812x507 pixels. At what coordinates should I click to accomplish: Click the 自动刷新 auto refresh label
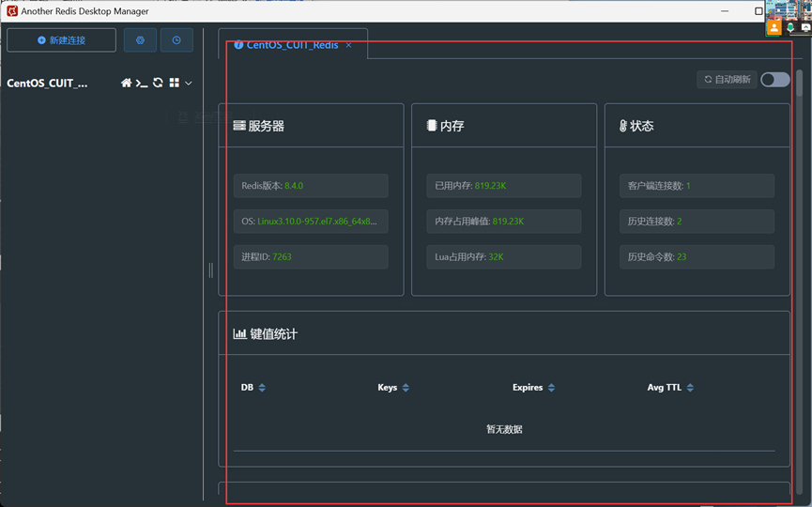point(728,79)
